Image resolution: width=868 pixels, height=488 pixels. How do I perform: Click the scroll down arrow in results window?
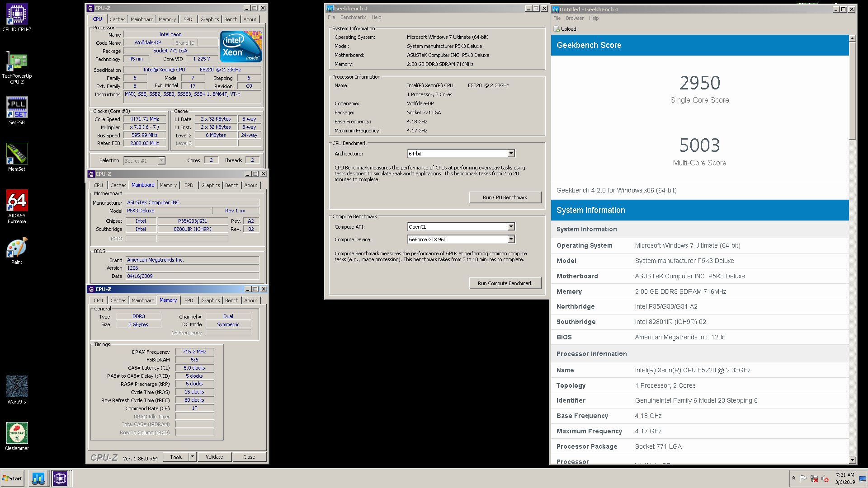852,460
